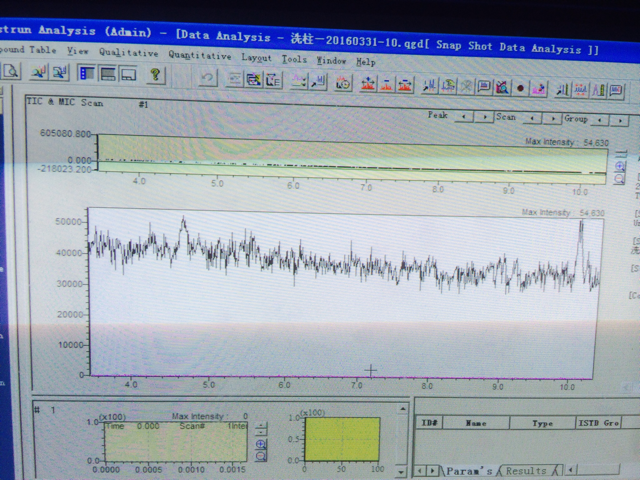The image size is (640, 480).
Task: Zoom out the spectrum panel with minus magnifier
Action: [261, 456]
